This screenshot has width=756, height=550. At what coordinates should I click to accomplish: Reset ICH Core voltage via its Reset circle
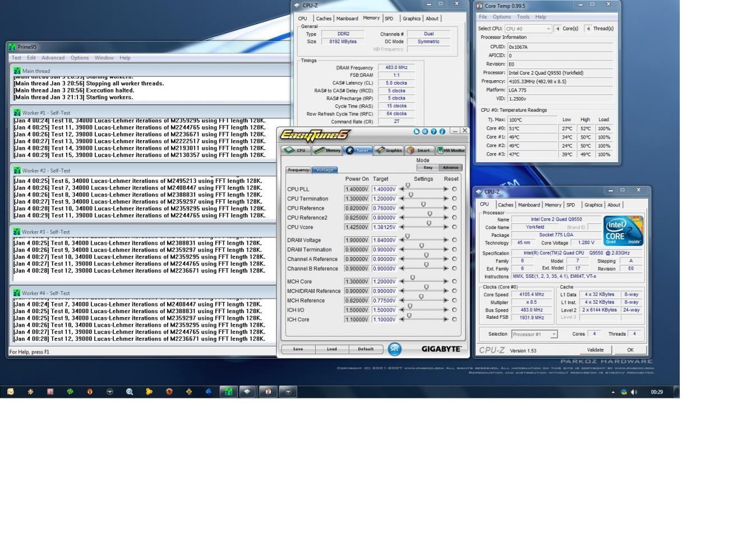pyautogui.click(x=454, y=319)
